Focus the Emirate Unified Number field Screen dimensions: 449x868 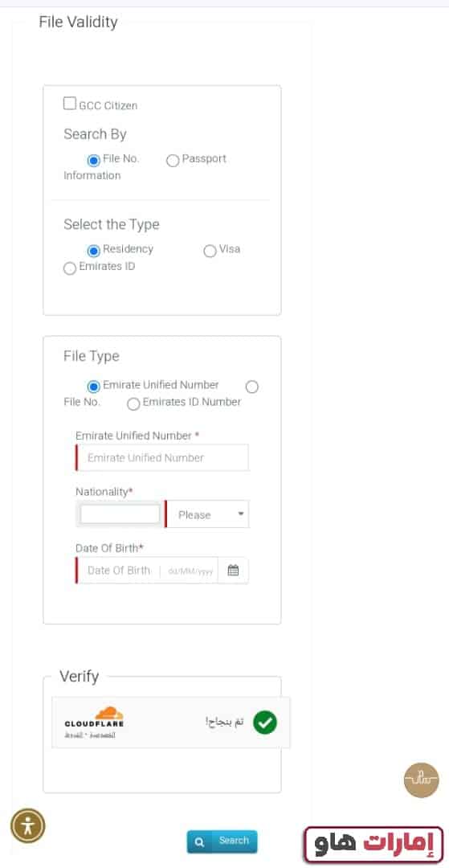coord(162,458)
